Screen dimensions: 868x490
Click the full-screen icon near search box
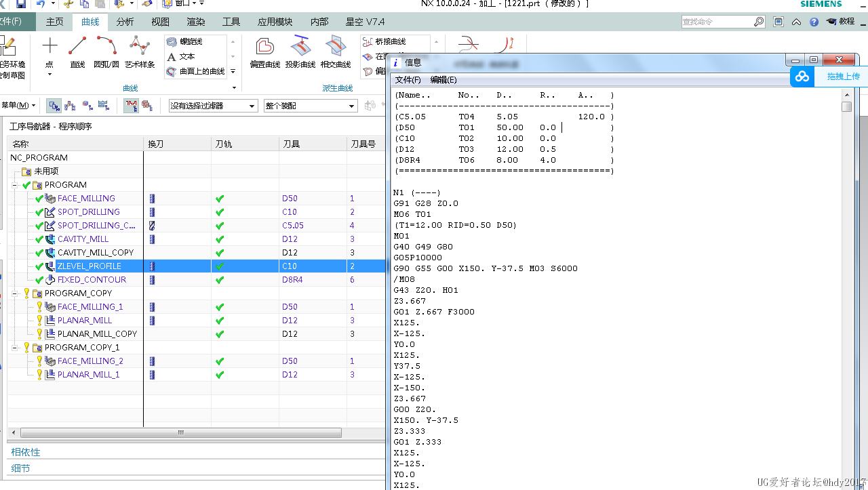(x=778, y=22)
